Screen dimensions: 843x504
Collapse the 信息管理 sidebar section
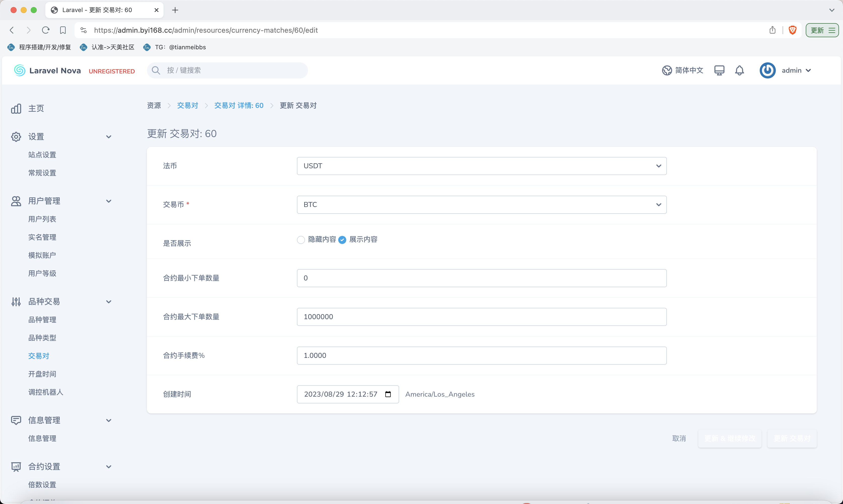(109, 421)
